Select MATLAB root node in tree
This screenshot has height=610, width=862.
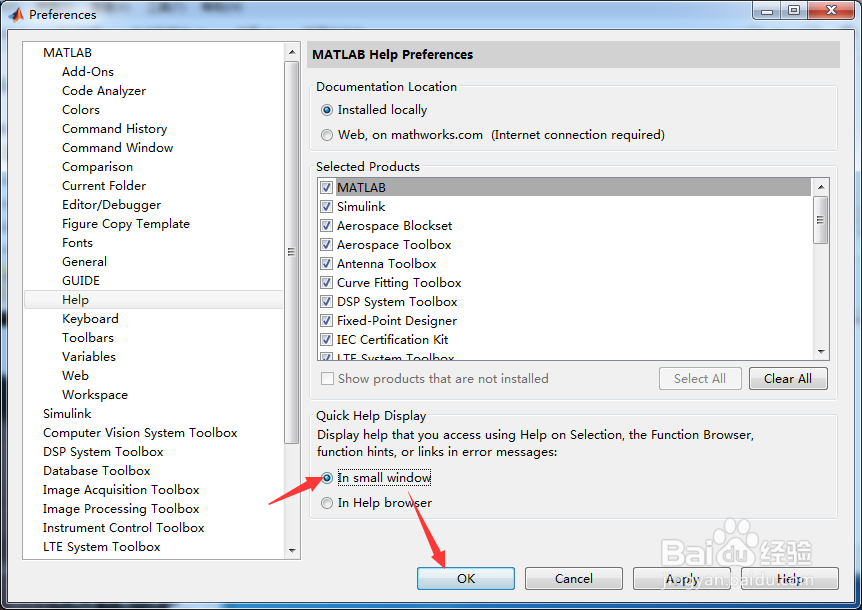coord(68,53)
